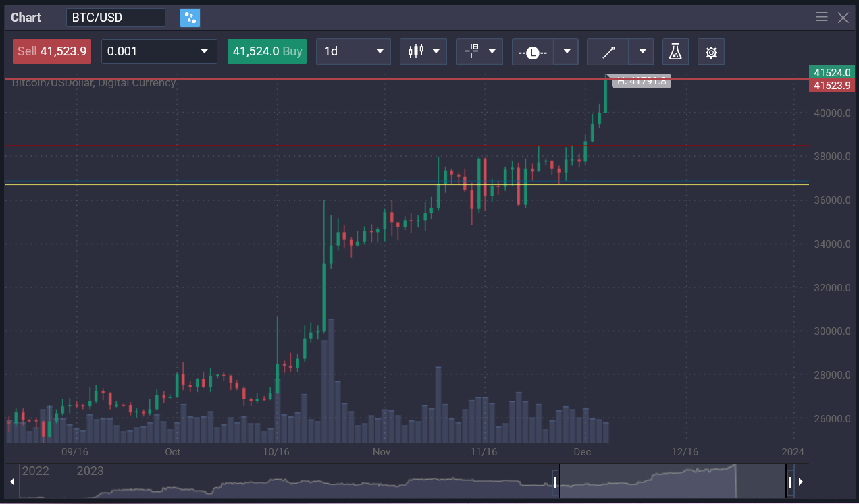Click the Oct date axis label
The image size is (859, 504).
tap(173, 451)
